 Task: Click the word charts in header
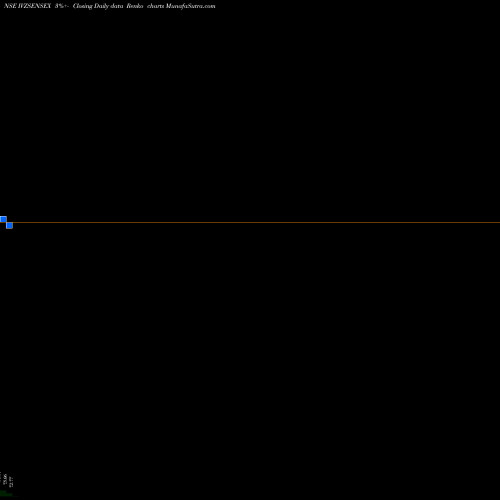click(x=155, y=6)
